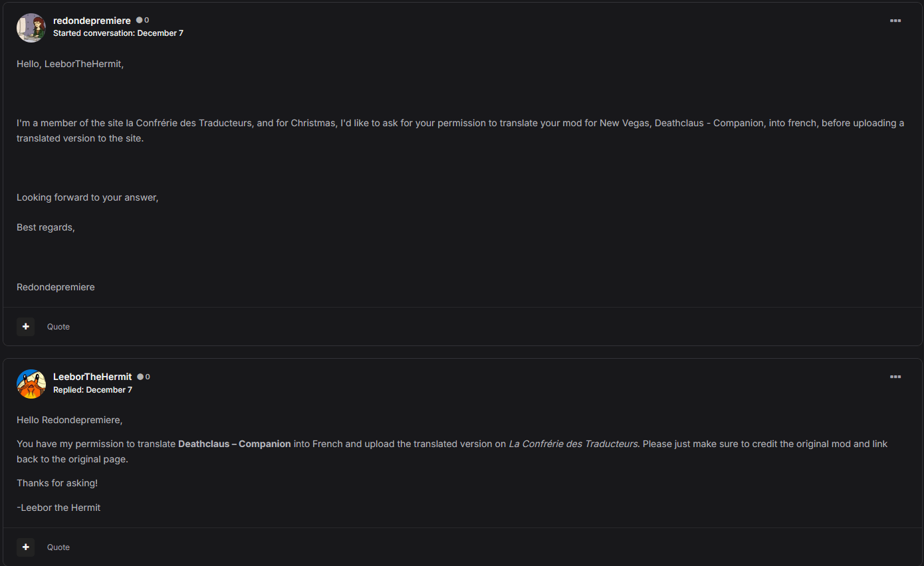This screenshot has width=924, height=566.
Task: Click 'Replied: December 7' timestamp
Action: pos(92,390)
